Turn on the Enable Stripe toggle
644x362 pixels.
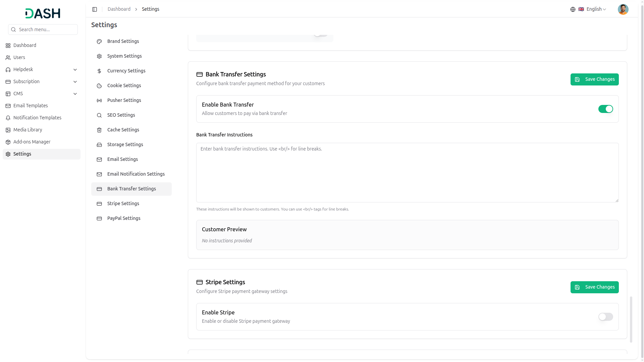(x=605, y=317)
